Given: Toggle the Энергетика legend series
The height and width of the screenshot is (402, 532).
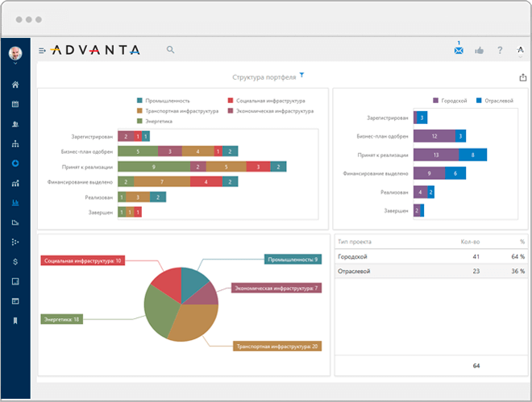Looking at the screenshot, I should [155, 121].
